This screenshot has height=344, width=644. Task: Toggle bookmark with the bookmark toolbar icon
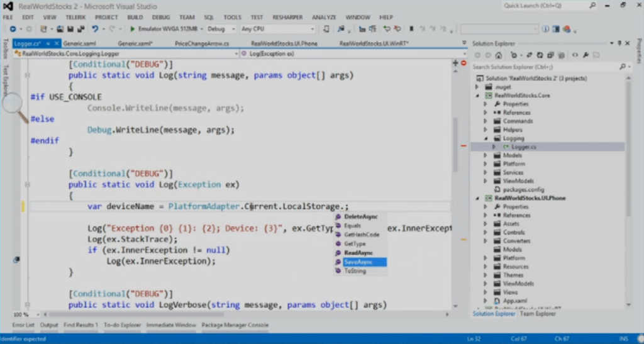pyautogui.click(x=411, y=29)
